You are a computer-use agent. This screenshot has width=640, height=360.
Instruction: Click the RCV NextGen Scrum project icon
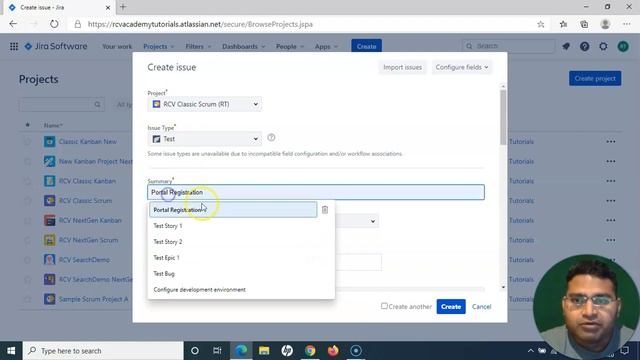point(49,240)
